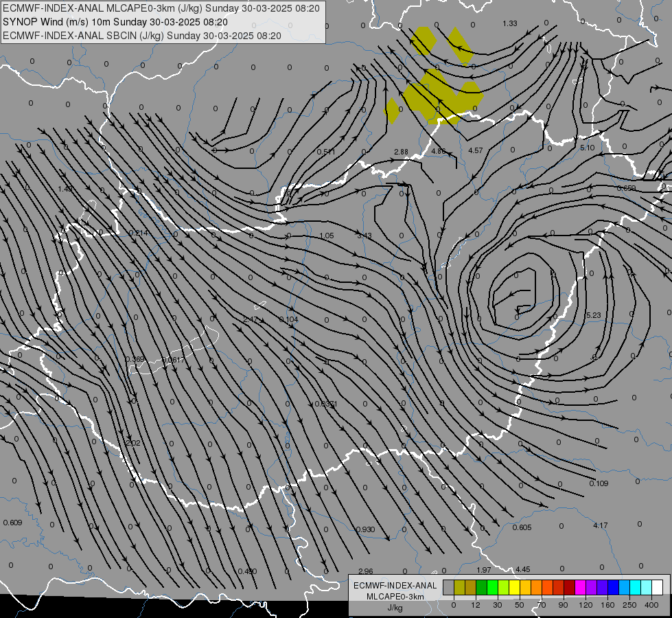The width and height of the screenshot is (672, 618).
Task: Click the ECMWF-INDEX-ANAL SBCIN title line
Action: click(142, 36)
